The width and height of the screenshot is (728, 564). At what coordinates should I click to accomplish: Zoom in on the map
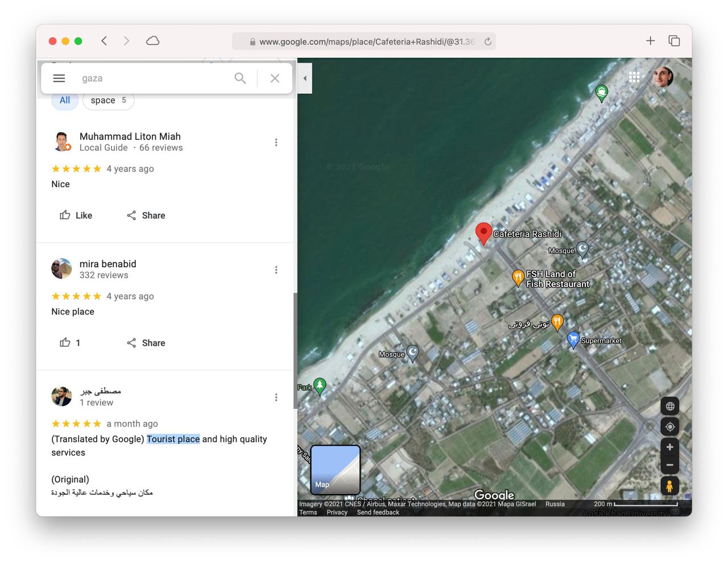click(x=670, y=447)
